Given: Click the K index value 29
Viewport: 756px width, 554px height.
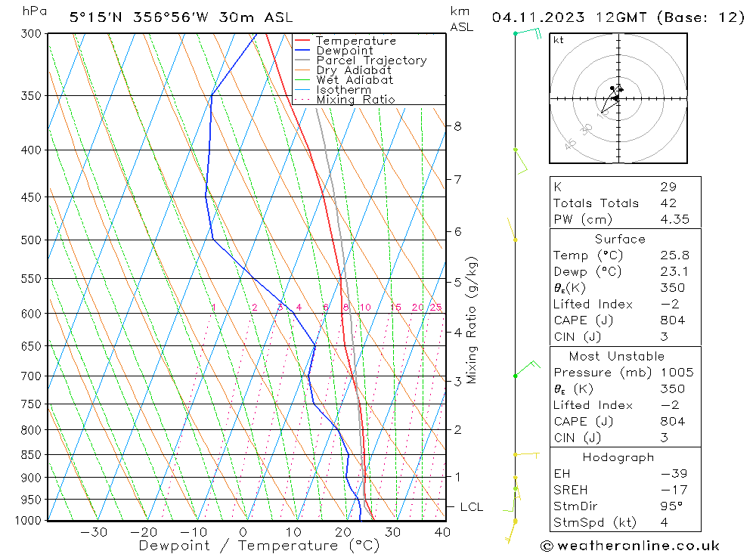Looking at the screenshot, I should pos(669,187).
